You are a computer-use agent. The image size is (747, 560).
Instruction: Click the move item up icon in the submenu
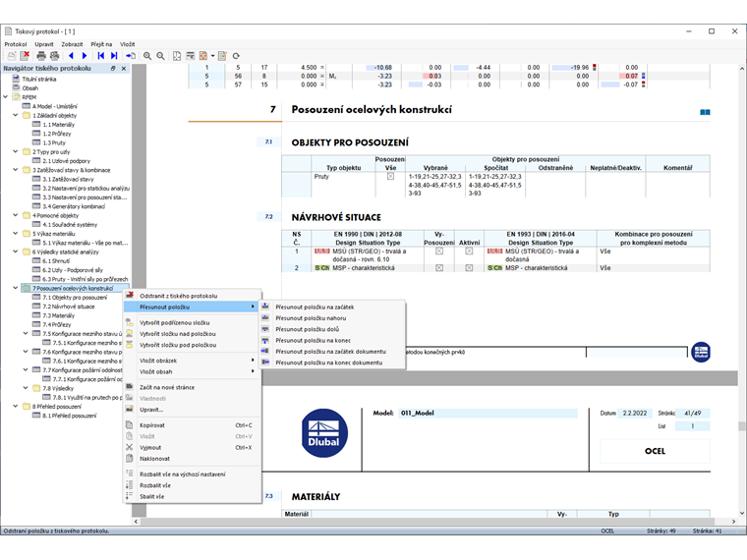[x=265, y=317]
